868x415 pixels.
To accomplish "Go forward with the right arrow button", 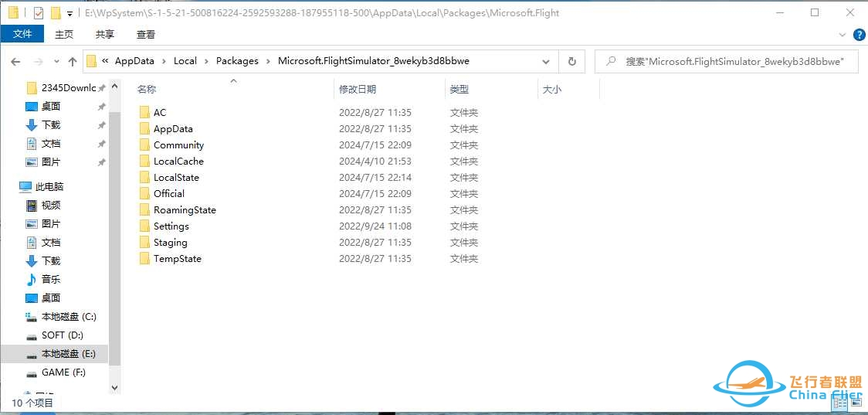I will coord(38,62).
